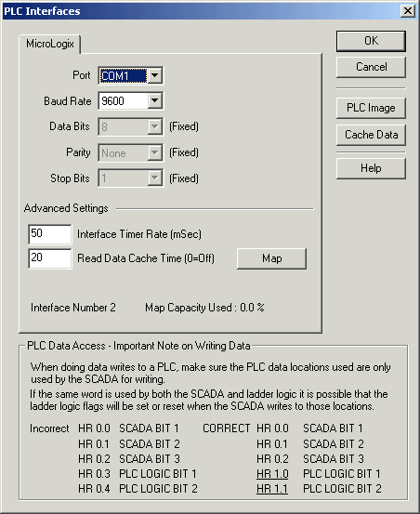
Task: Open the PLC Image view
Action: pyautogui.click(x=371, y=108)
